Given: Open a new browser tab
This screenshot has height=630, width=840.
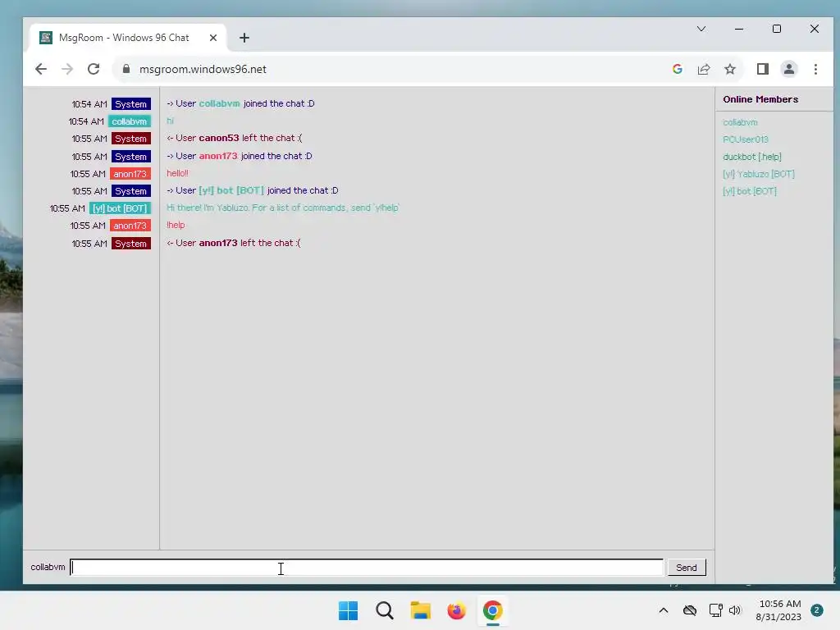Looking at the screenshot, I should point(244,38).
